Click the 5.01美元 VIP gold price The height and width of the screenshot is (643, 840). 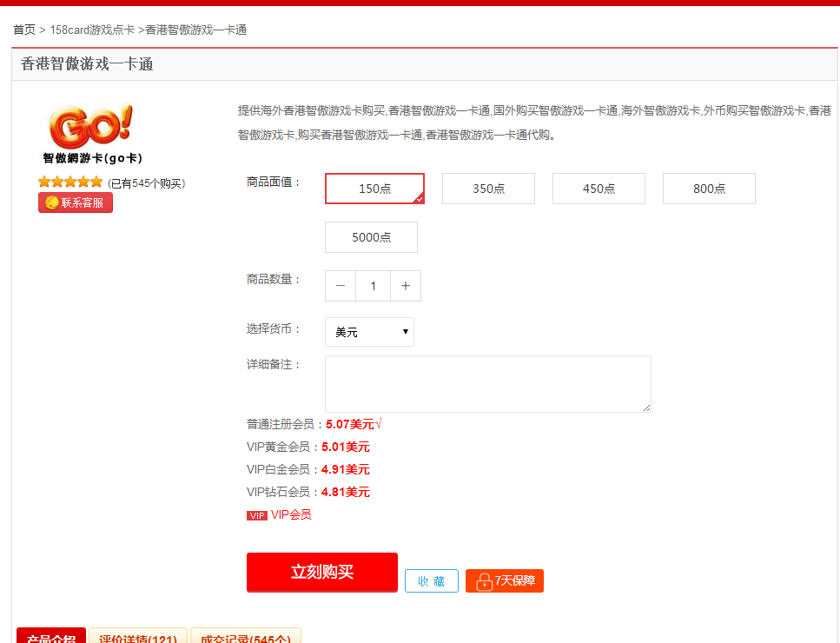click(x=346, y=447)
